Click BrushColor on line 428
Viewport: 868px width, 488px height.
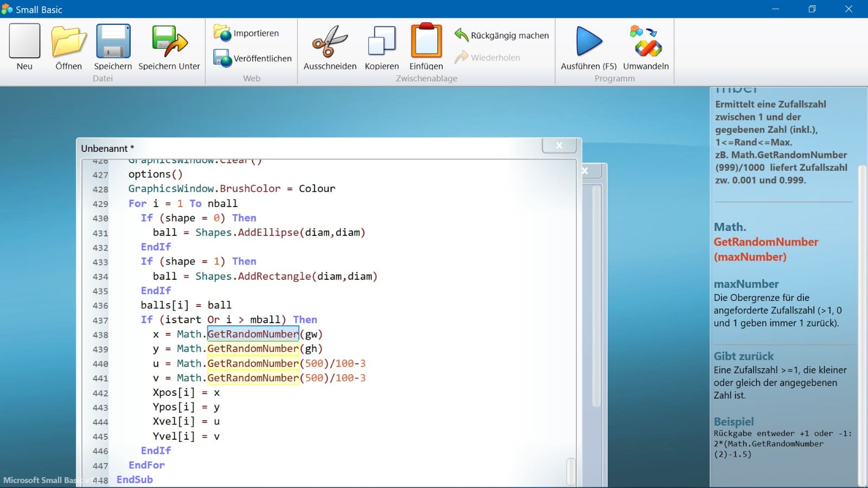(250, 189)
